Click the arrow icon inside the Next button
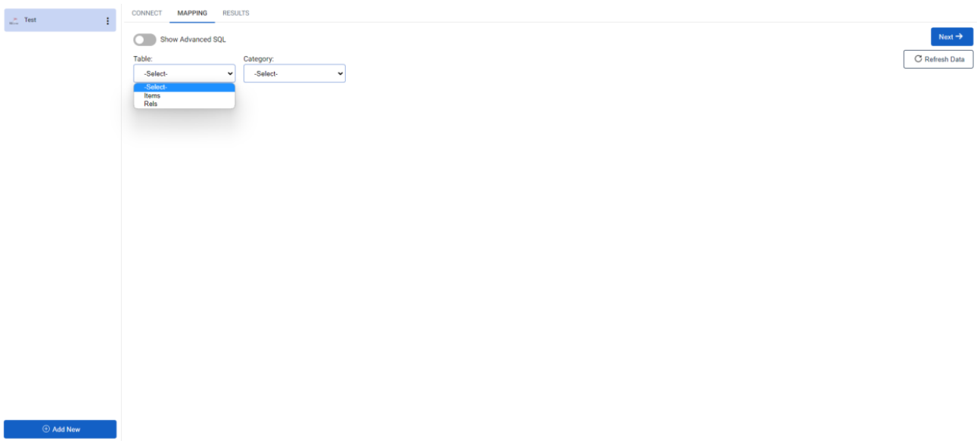The image size is (980, 444). (960, 36)
